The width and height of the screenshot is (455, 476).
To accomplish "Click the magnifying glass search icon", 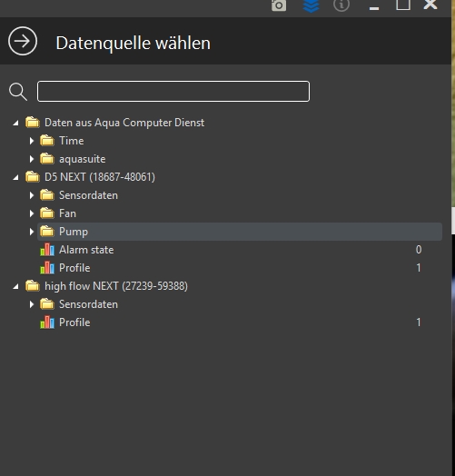I will [x=18, y=92].
